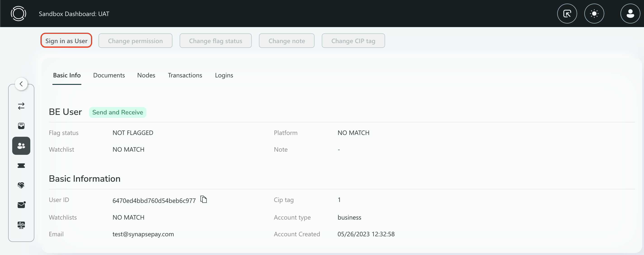Open the transfers arrows sidebar icon
Screen dimensions: 644x255
click(x=21, y=106)
